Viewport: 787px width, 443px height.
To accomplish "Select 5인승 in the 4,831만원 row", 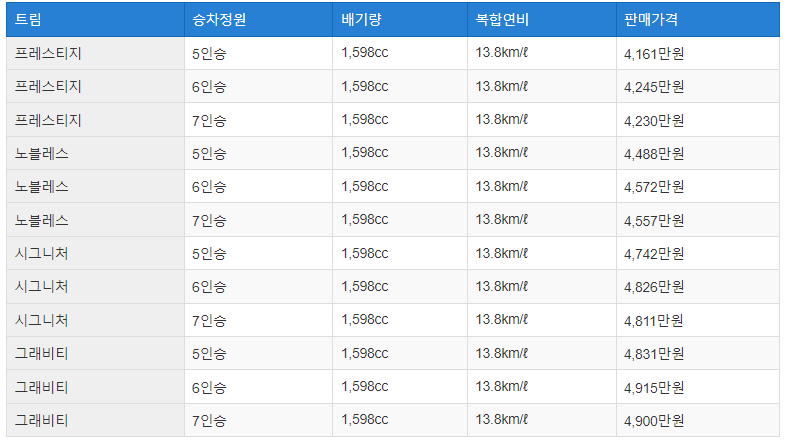I will pos(209,354).
